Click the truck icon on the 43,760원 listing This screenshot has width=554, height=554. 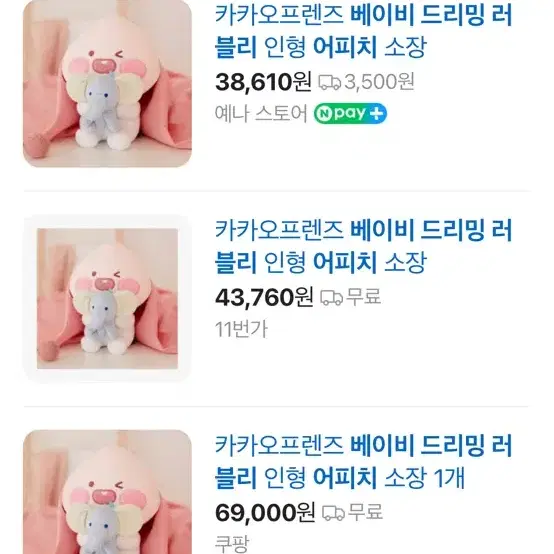pyautogui.click(x=331, y=297)
